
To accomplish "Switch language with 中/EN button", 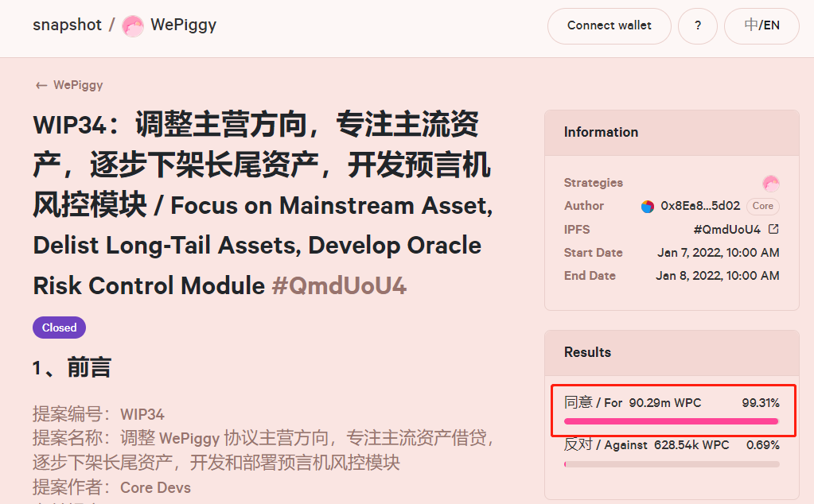I will click(x=761, y=26).
